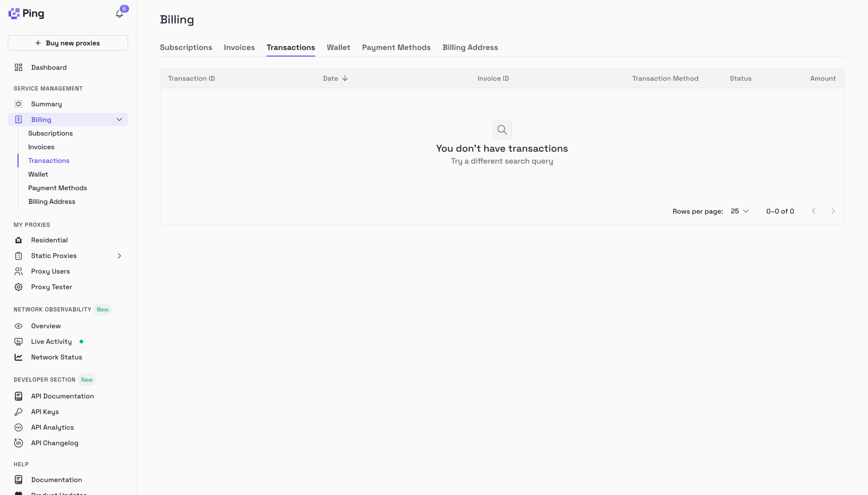Click the API Keys key icon
The width and height of the screenshot is (868, 495).
pyautogui.click(x=18, y=412)
